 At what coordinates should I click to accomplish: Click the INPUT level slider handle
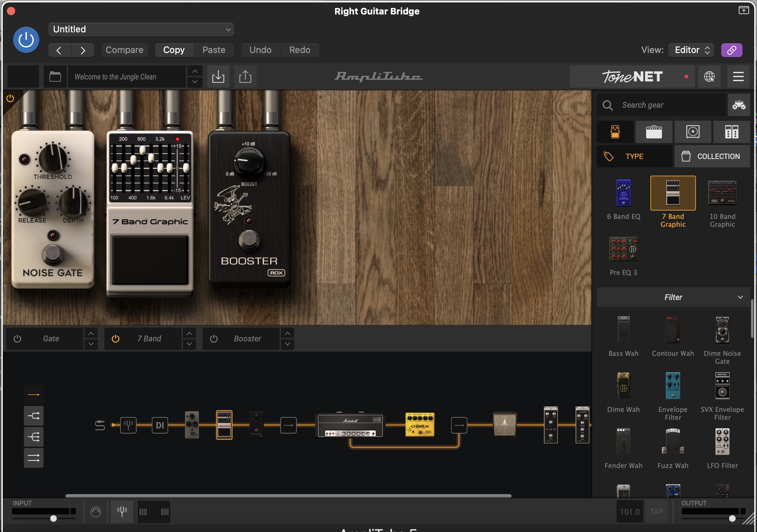pyautogui.click(x=53, y=519)
